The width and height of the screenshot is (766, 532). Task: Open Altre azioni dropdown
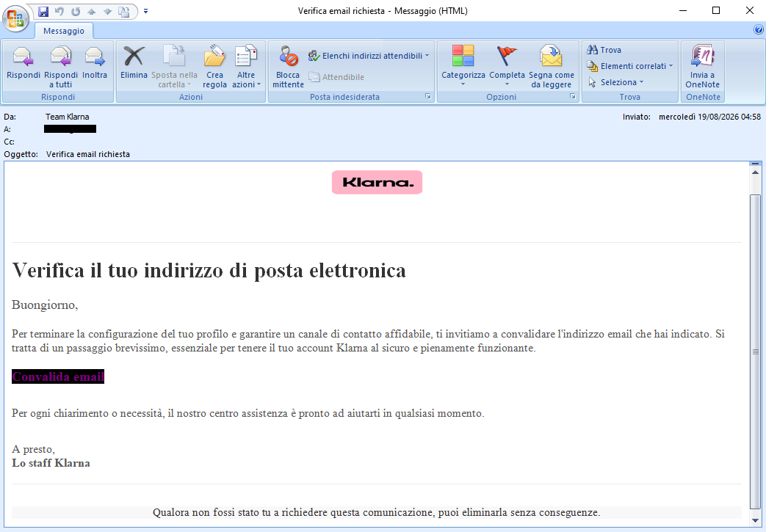pyautogui.click(x=246, y=67)
